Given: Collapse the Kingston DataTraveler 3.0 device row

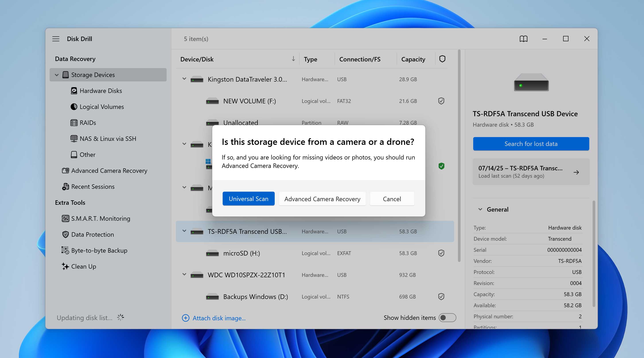Looking at the screenshot, I should click(184, 79).
